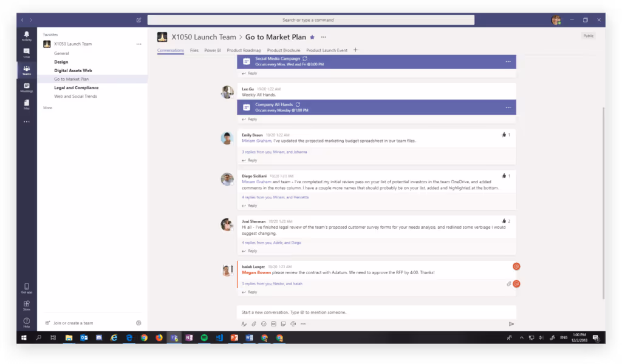Click the Meet now video icon in compose bar

(x=293, y=324)
